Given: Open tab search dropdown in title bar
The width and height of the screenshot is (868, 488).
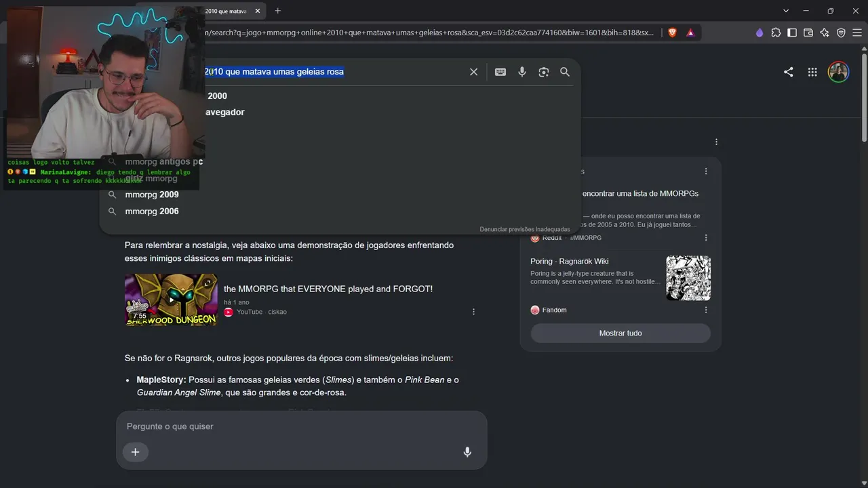Looking at the screenshot, I should pos(786,11).
